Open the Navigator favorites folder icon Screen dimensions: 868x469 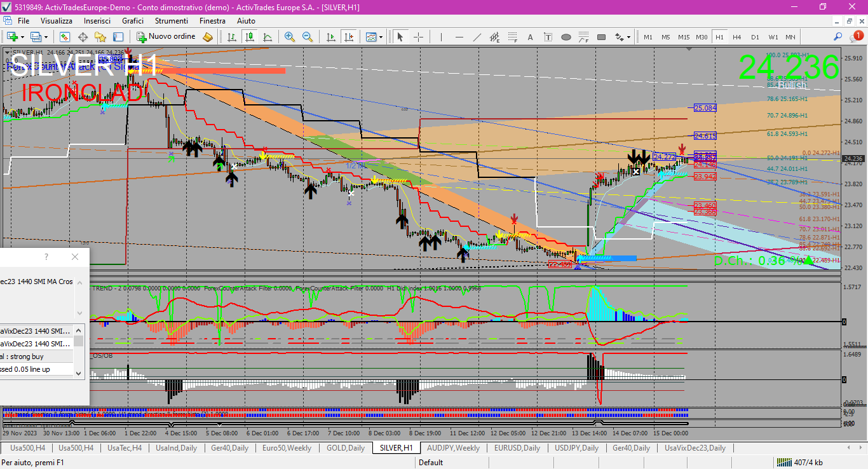click(100, 37)
